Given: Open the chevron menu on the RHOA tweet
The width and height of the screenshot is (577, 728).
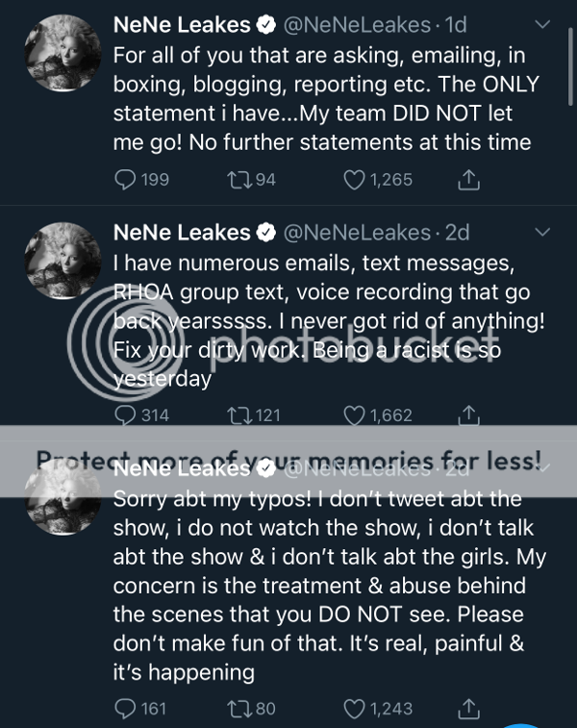Looking at the screenshot, I should (x=543, y=232).
